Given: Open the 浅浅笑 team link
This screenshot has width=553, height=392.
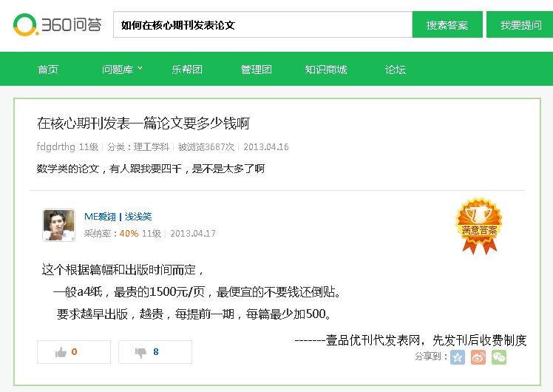Looking at the screenshot, I should coord(138,217).
